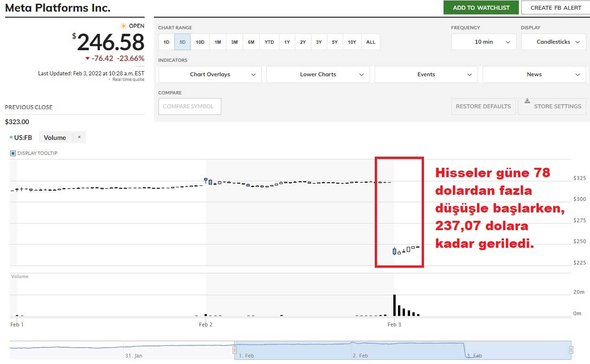
Task: Click the Feb 2 opening candlestick
Action: 206,180
